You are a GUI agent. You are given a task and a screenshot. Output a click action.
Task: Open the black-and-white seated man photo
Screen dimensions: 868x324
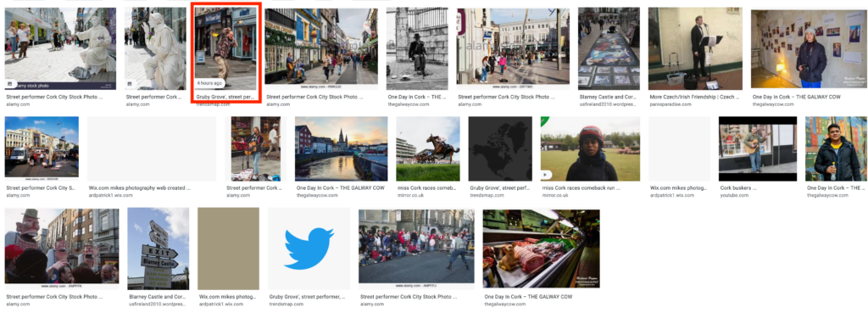coord(417,48)
